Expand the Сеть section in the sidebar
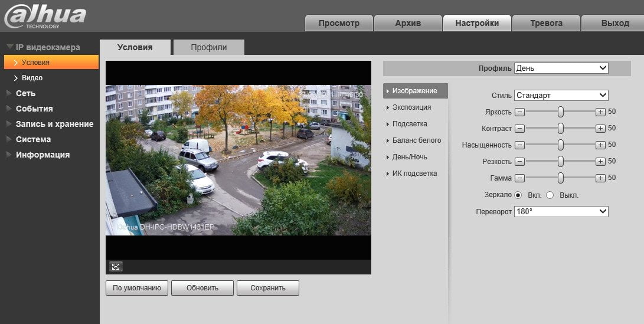644x324 pixels. click(25, 93)
